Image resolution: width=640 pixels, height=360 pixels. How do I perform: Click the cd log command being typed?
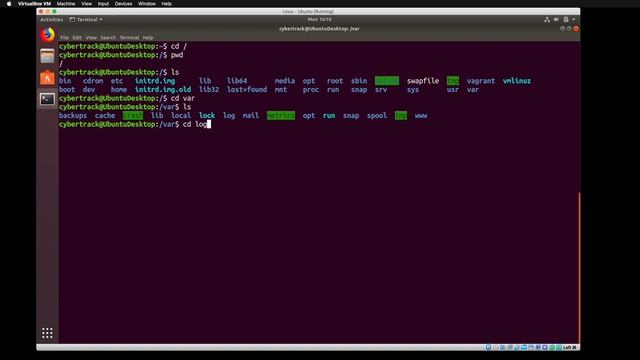[x=195, y=124]
